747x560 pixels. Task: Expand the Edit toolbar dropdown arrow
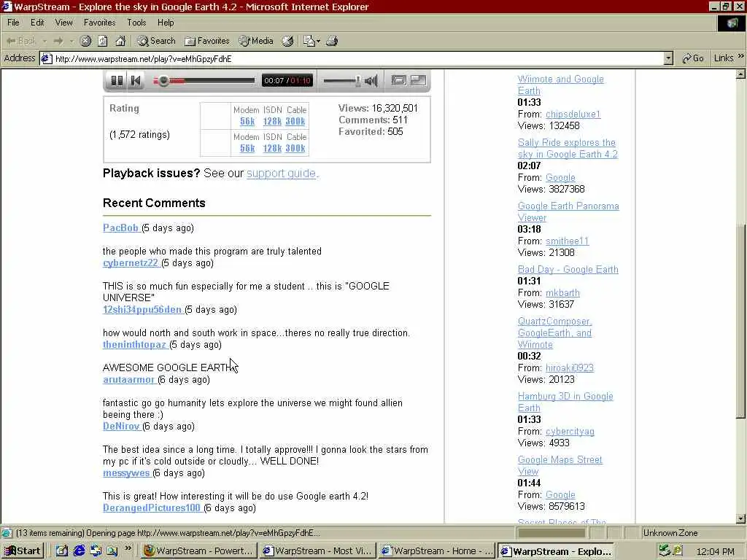[x=319, y=42]
